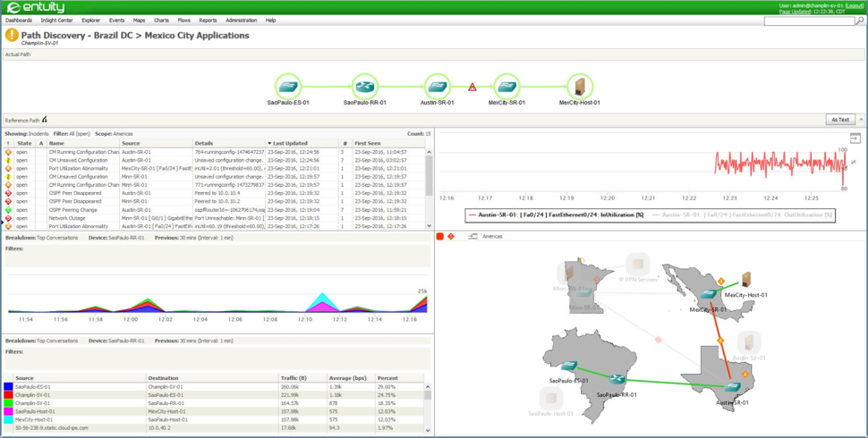
Task: Click the search magnifier icon
Action: (x=860, y=21)
